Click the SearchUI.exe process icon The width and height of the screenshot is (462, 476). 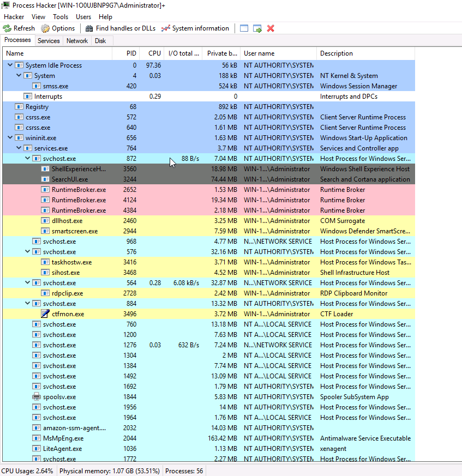click(x=45, y=179)
